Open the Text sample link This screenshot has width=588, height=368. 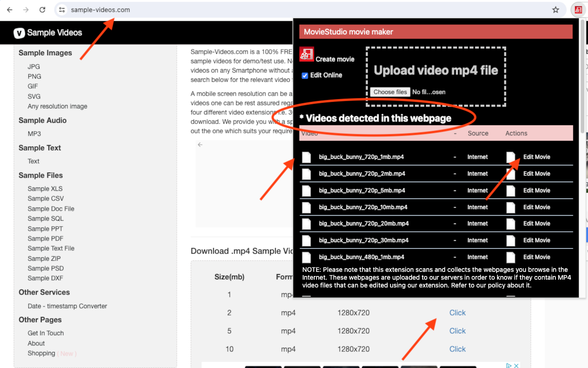coord(34,161)
